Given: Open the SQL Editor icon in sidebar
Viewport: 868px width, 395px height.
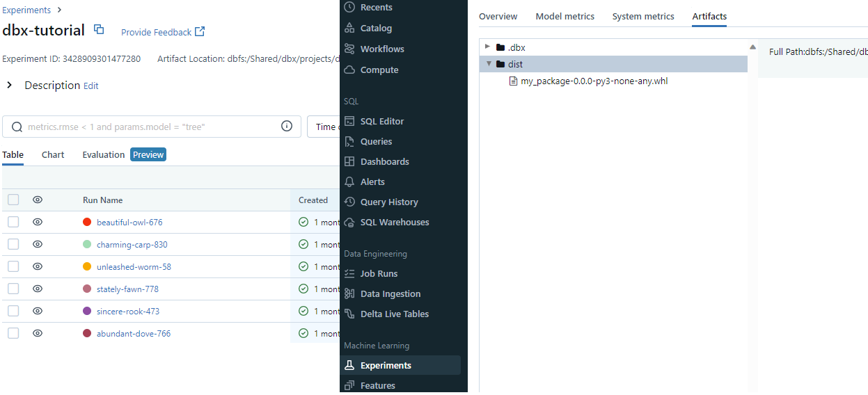Looking at the screenshot, I should [x=349, y=121].
